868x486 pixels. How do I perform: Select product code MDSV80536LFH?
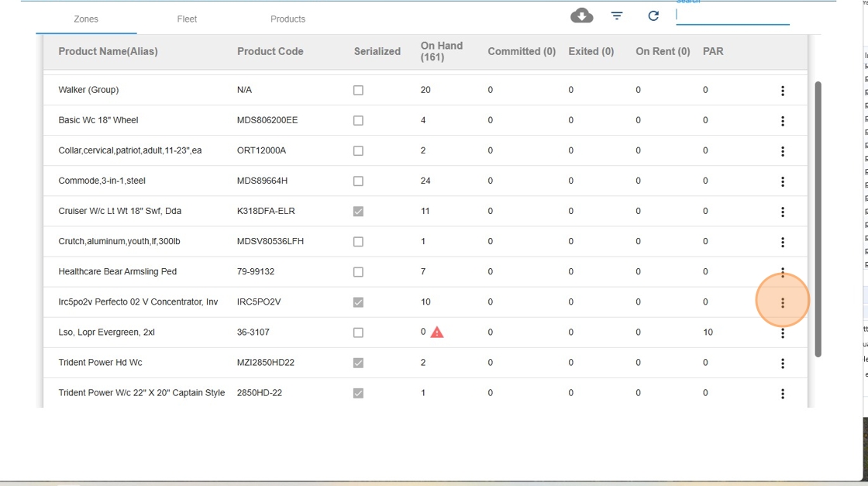[270, 241]
